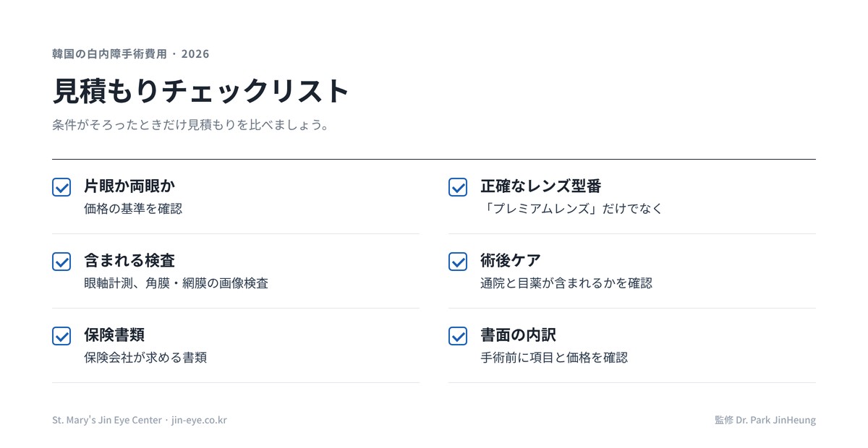Click the 保険書類 item title
Viewport: 868px width, 448px height.
[x=114, y=335]
